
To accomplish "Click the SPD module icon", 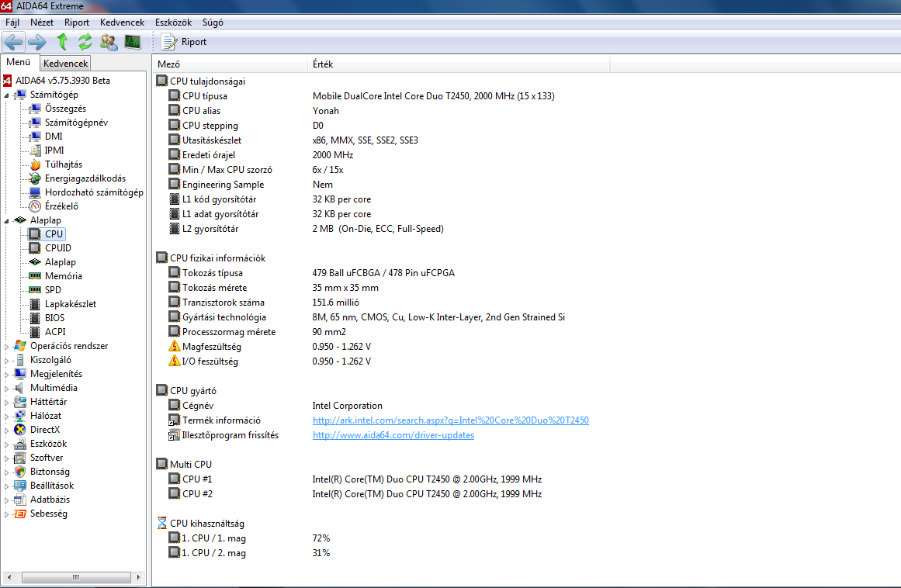I will [35, 290].
